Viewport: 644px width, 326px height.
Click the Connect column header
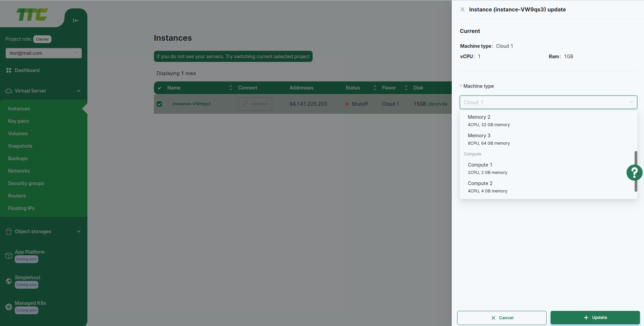pos(247,88)
